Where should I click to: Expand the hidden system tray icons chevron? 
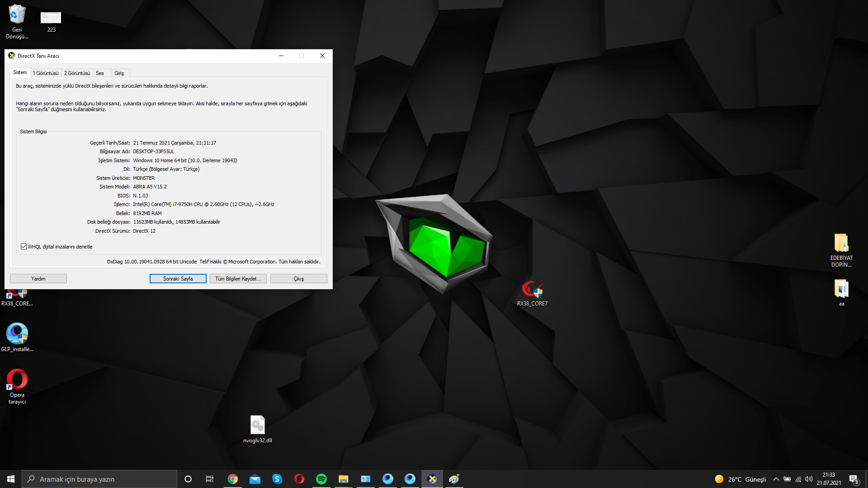[776, 479]
